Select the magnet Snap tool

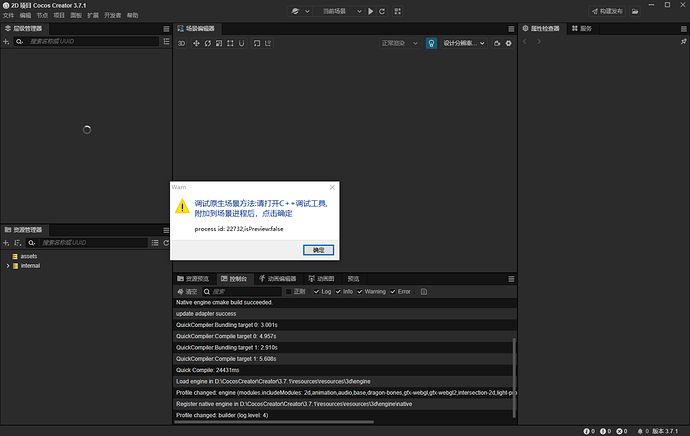(x=242, y=43)
